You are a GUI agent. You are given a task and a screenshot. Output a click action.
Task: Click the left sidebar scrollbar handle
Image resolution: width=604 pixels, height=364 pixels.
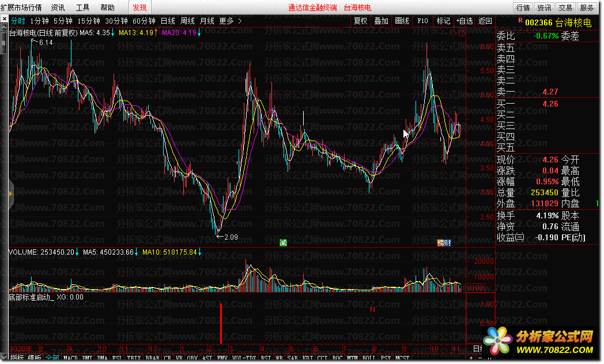tap(3, 43)
